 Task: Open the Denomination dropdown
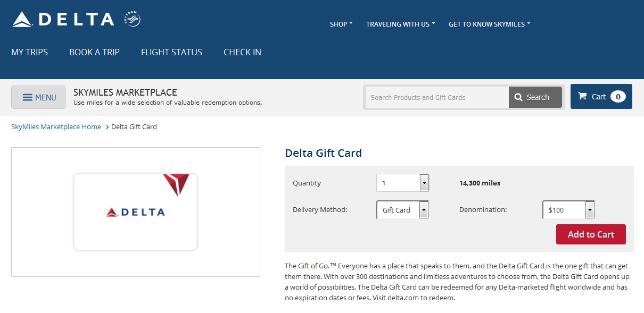[590, 210]
